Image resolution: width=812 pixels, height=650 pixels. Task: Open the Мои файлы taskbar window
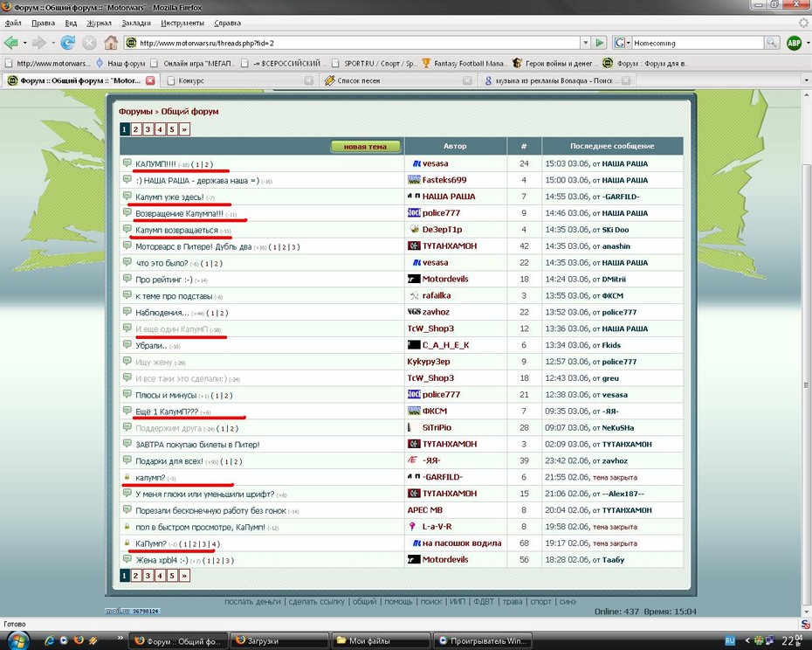tap(380, 641)
